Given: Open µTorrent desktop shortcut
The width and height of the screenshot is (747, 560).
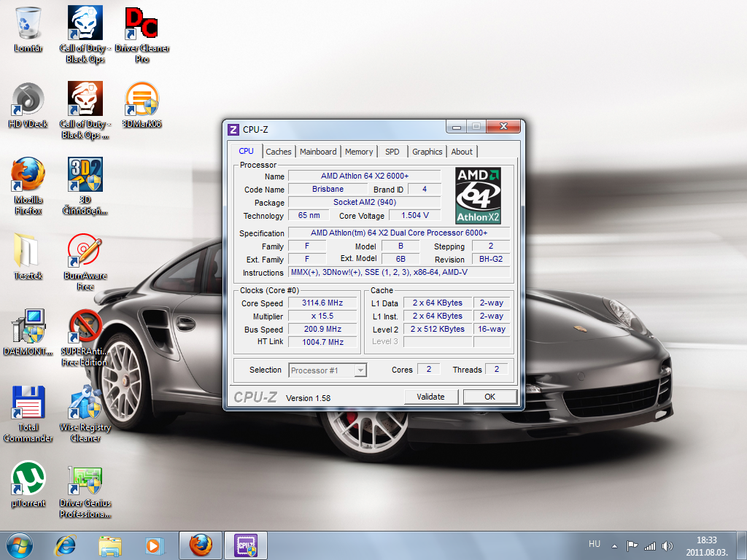Looking at the screenshot, I should coord(28,480).
